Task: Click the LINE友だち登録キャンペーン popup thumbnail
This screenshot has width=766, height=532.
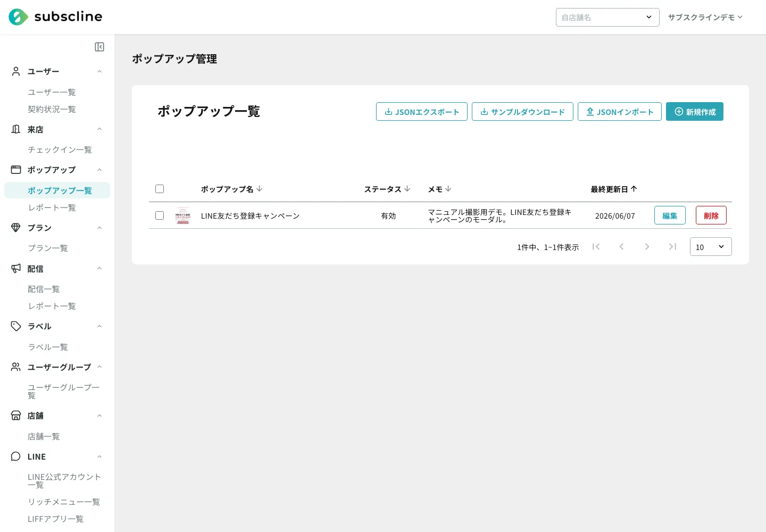Action: [x=183, y=215]
